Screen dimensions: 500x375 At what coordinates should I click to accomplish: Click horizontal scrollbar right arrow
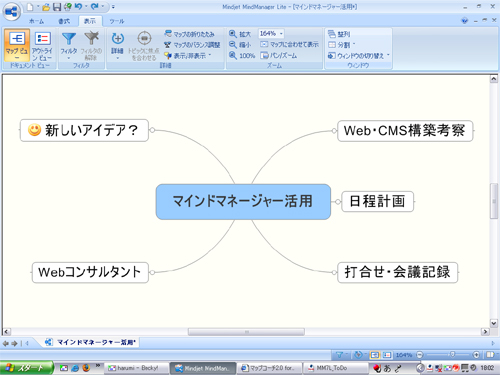(485, 332)
